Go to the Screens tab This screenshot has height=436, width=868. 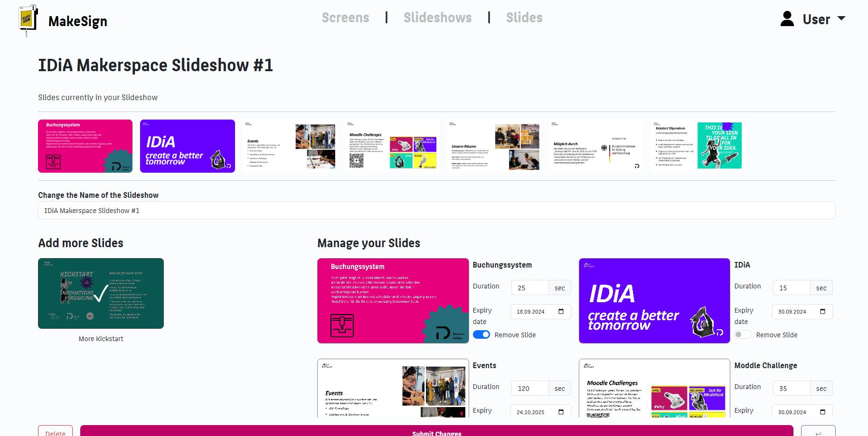pos(345,18)
